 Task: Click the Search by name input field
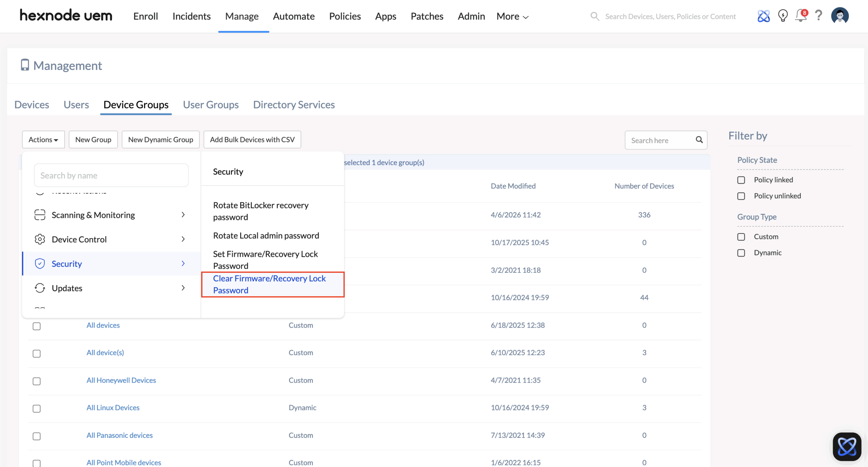click(x=111, y=175)
